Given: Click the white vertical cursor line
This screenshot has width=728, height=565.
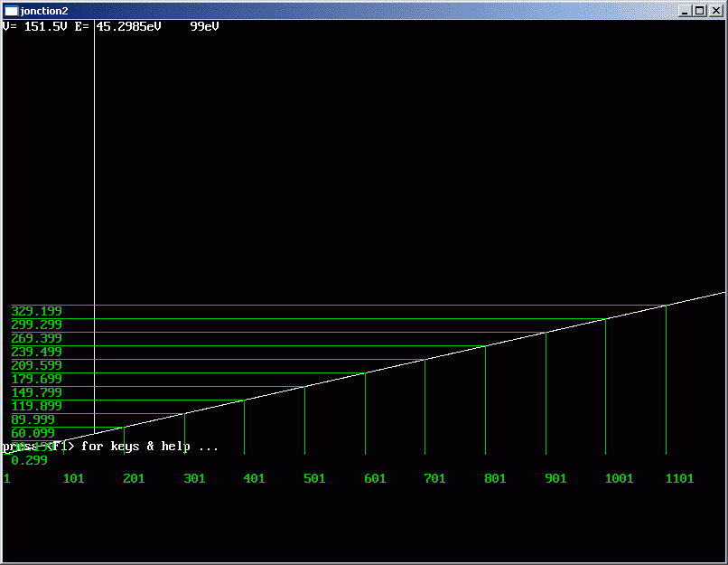Looking at the screenshot, I should [94, 181].
